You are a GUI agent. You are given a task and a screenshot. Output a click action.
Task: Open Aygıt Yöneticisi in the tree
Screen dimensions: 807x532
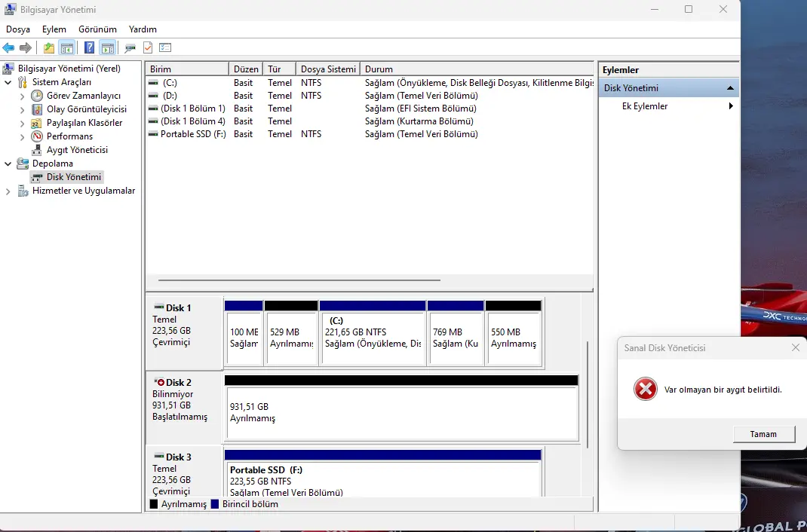tap(77, 150)
